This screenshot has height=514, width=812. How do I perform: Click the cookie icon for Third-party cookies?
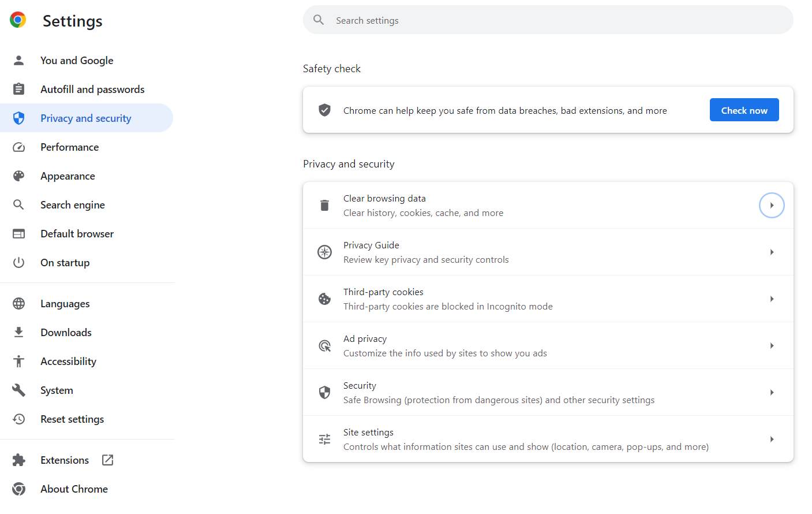coord(325,299)
